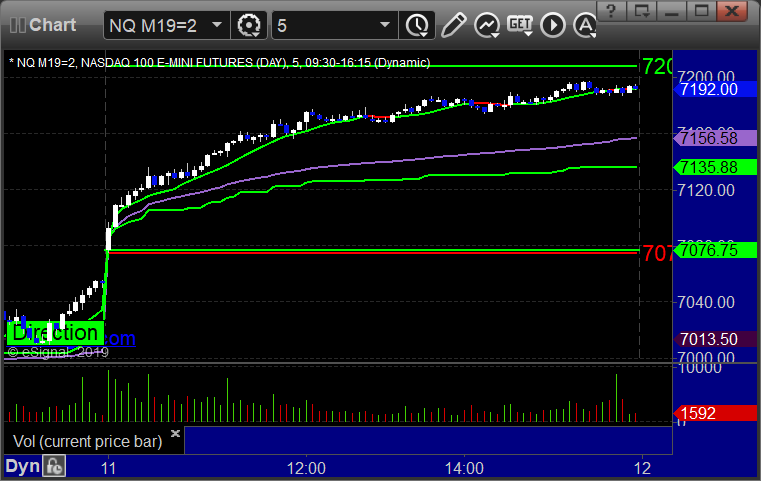Open the studies chart-line icon menu
Screen dimensions: 761x481
(487, 25)
